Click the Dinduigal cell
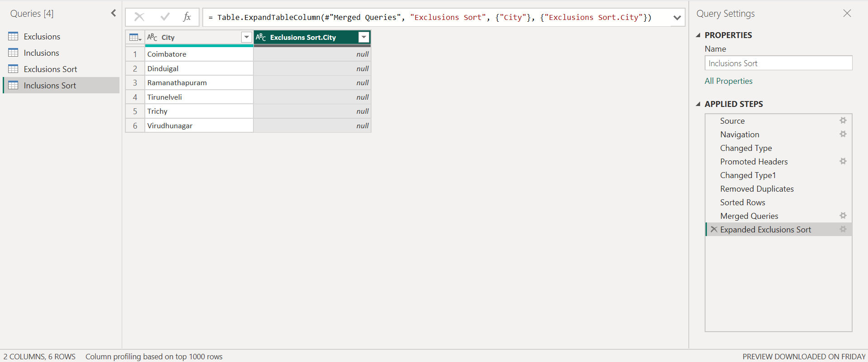The image size is (868, 362). click(x=199, y=68)
